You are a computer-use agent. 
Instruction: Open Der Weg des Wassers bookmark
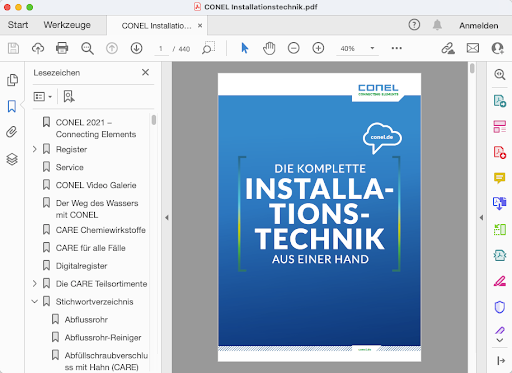97,209
